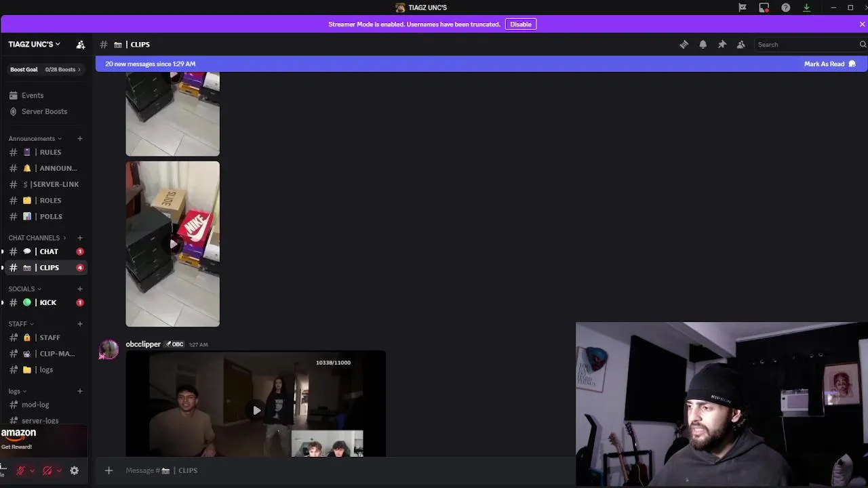Open the stream recording icon in title bar
The width and height of the screenshot is (868, 488).
click(764, 7)
